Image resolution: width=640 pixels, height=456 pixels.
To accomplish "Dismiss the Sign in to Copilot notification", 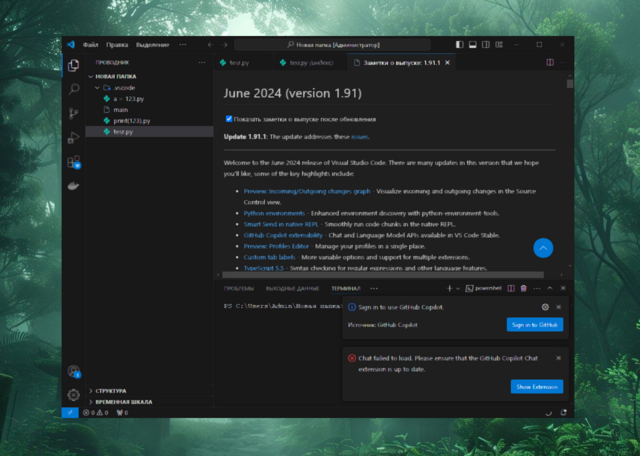I will [x=558, y=307].
